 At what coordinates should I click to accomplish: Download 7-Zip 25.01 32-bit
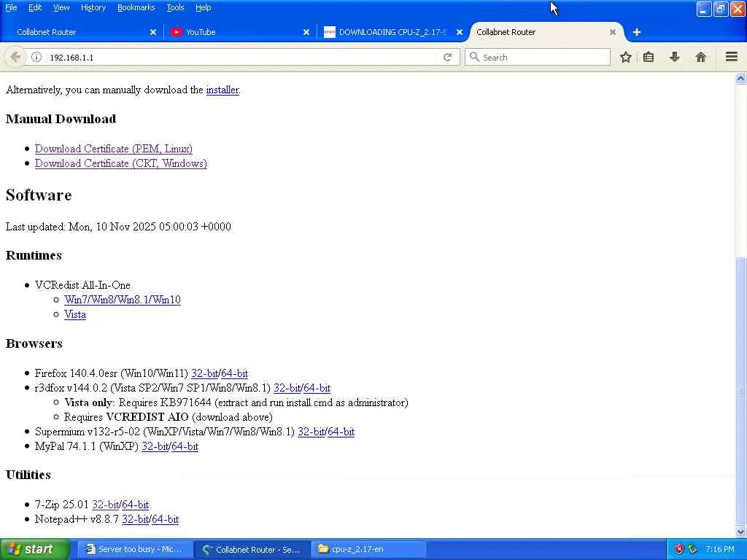(105, 505)
